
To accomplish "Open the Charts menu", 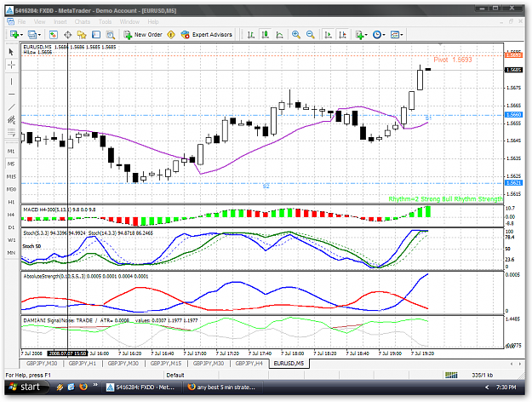I will pos(83,22).
